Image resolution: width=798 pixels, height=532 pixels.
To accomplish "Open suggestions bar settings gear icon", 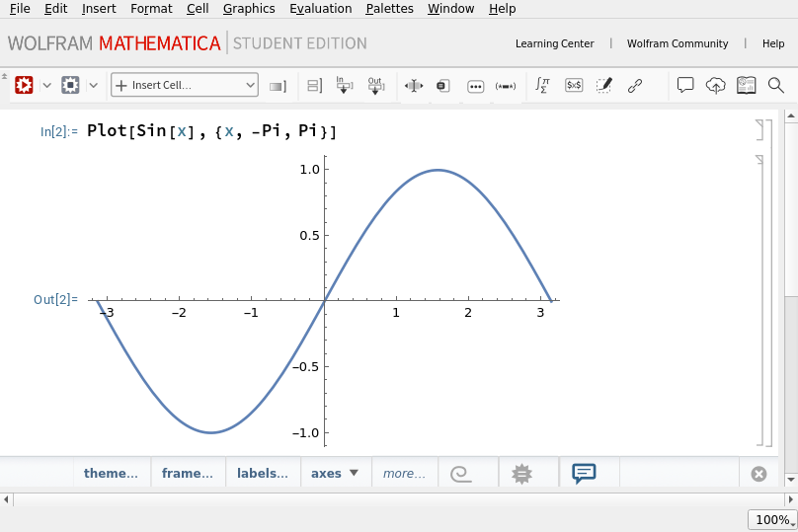I will tap(521, 474).
